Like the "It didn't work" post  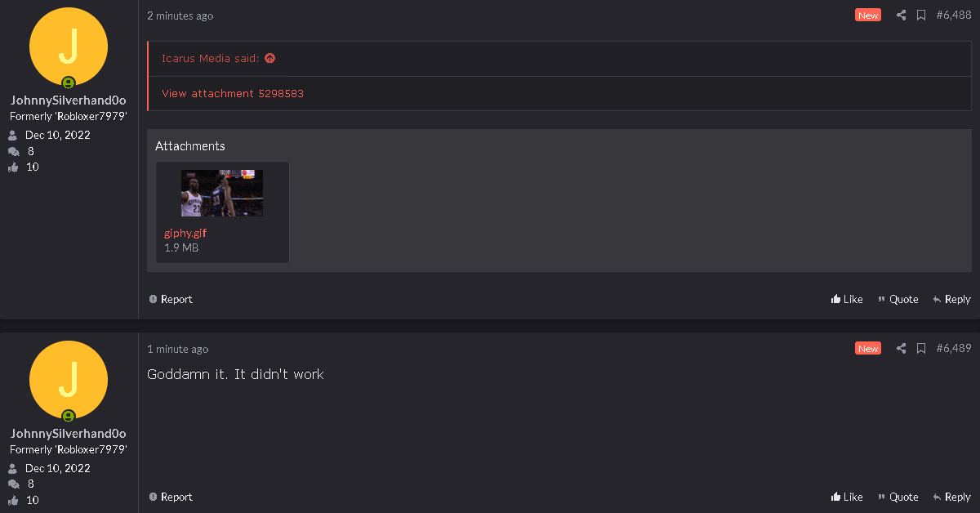pos(847,497)
